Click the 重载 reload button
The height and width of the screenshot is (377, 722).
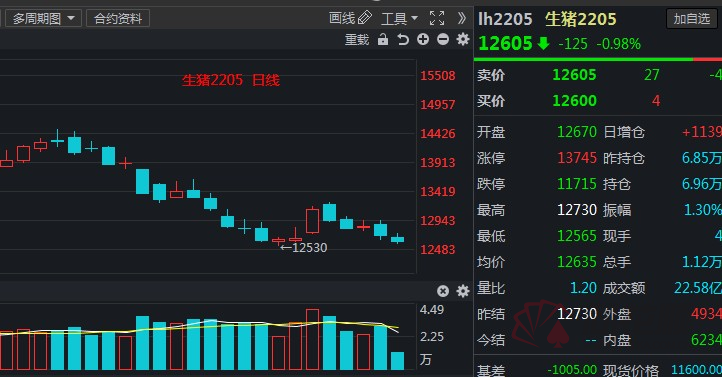357,40
